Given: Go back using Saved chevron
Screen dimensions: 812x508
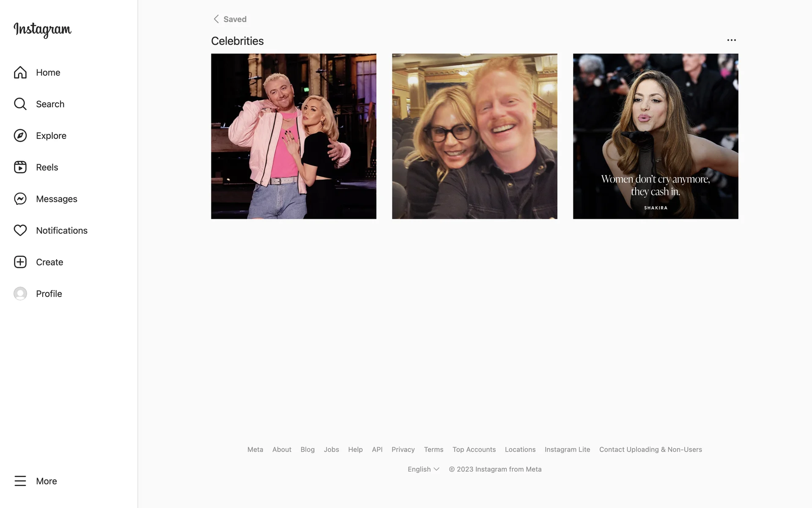Looking at the screenshot, I should tap(216, 19).
